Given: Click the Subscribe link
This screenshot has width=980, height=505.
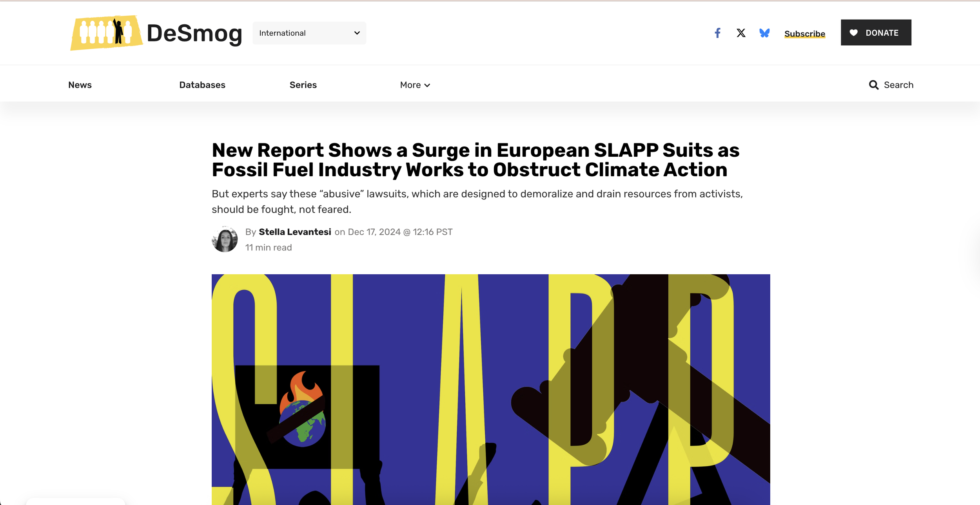Looking at the screenshot, I should pos(804,34).
